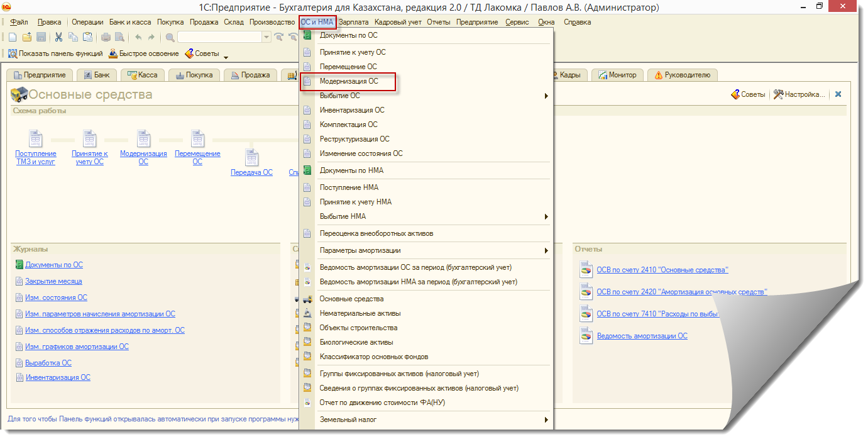The width and height of the screenshot is (868, 439).
Task: Open Инвентаризация ОС journal link
Action: click(58, 377)
